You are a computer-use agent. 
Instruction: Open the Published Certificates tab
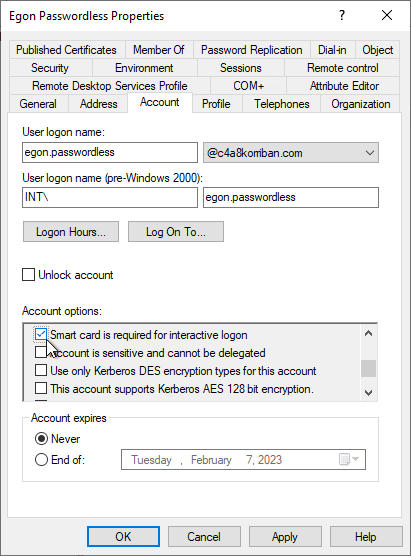click(66, 50)
